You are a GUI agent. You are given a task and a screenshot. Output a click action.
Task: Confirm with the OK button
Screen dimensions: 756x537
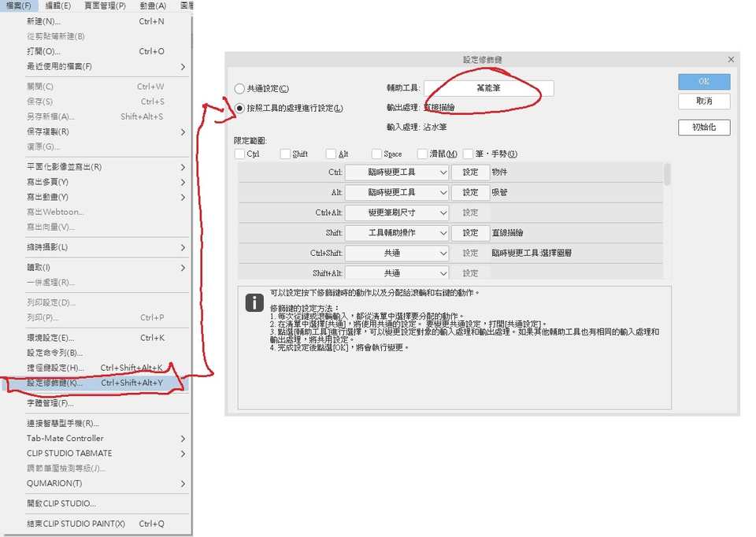click(x=704, y=81)
